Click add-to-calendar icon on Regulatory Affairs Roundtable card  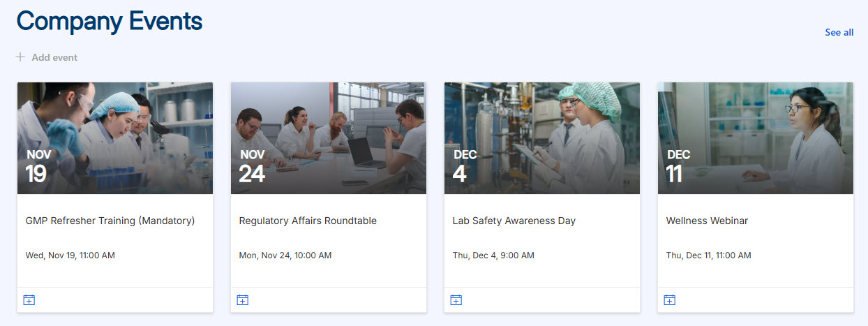[x=242, y=300]
